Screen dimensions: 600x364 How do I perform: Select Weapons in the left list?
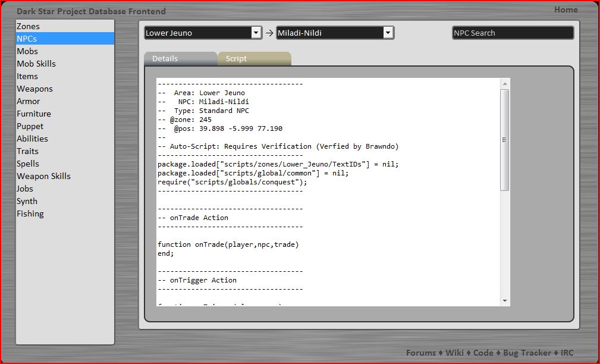point(34,89)
